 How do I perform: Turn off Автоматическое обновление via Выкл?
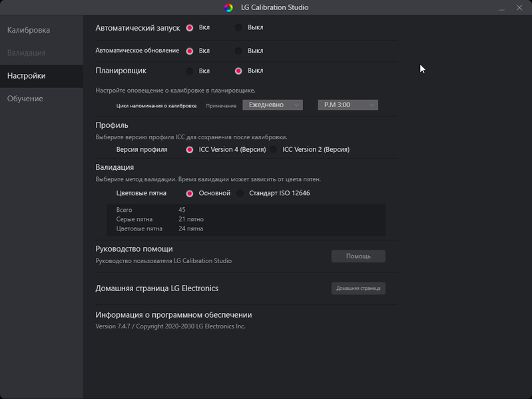(x=238, y=51)
